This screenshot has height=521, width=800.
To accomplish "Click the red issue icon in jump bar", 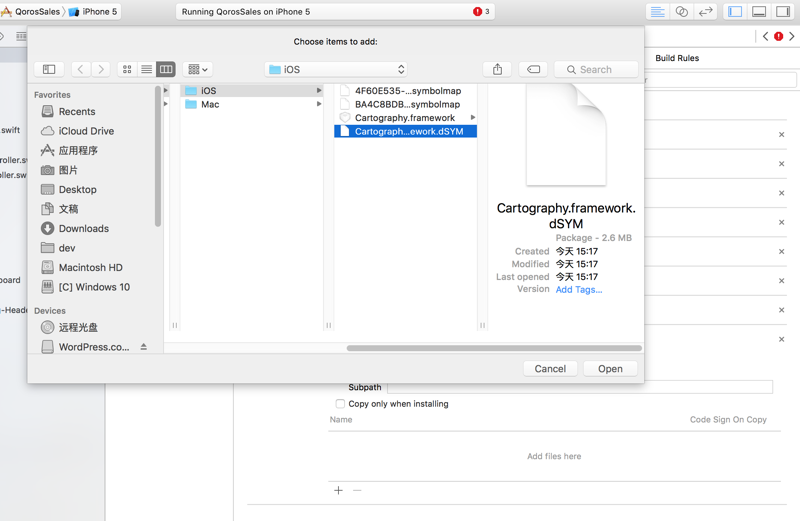I will (x=779, y=36).
